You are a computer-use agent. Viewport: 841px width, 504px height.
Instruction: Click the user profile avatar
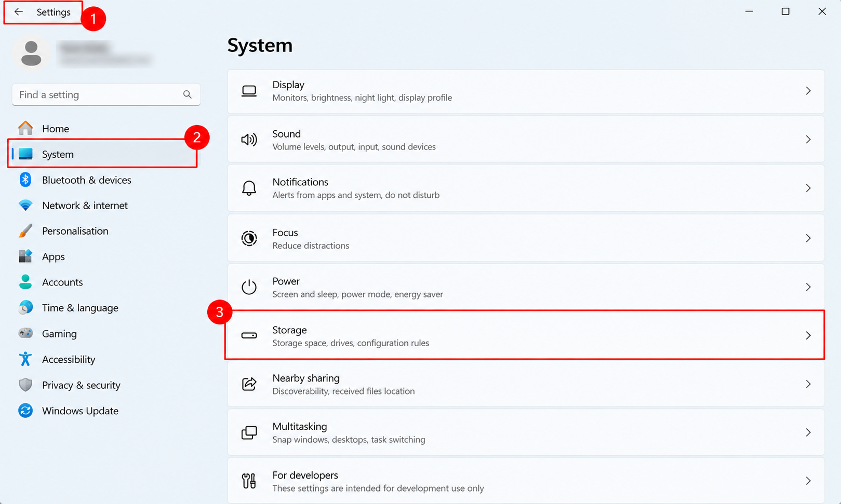pyautogui.click(x=31, y=53)
